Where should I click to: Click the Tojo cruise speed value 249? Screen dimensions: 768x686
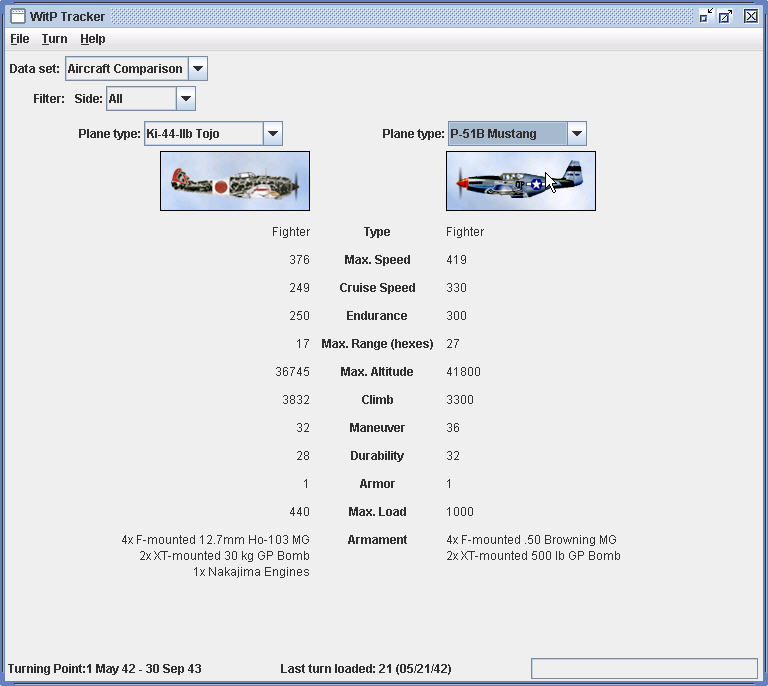pyautogui.click(x=299, y=287)
